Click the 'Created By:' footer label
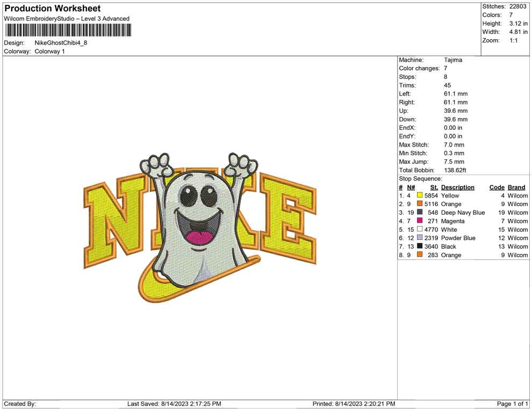Viewport: 532px width, 409px height. pos(20,404)
